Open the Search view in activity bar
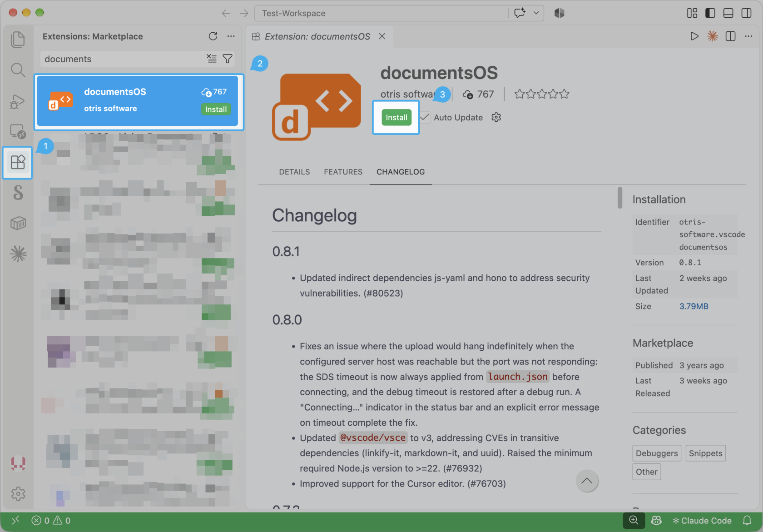 point(18,70)
